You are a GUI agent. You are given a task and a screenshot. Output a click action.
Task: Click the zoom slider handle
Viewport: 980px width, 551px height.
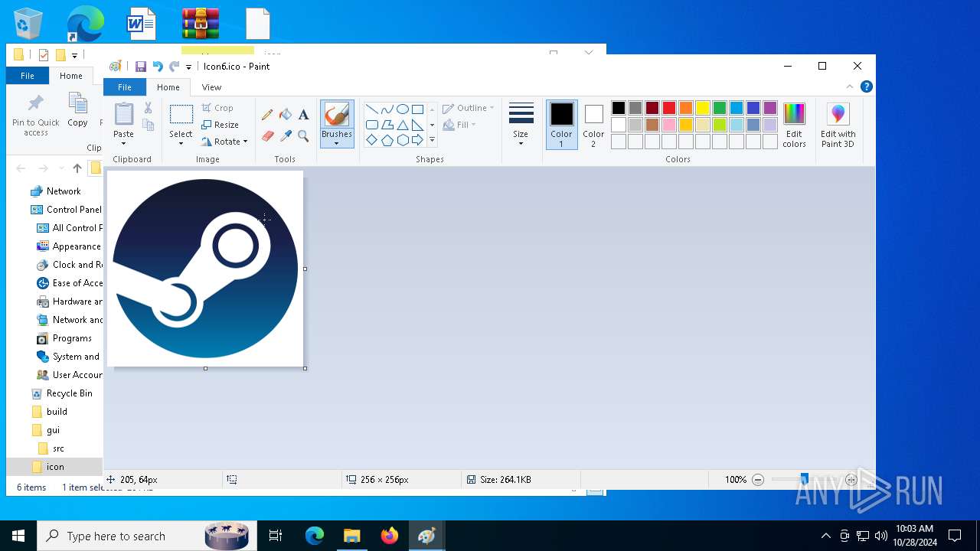(x=804, y=480)
